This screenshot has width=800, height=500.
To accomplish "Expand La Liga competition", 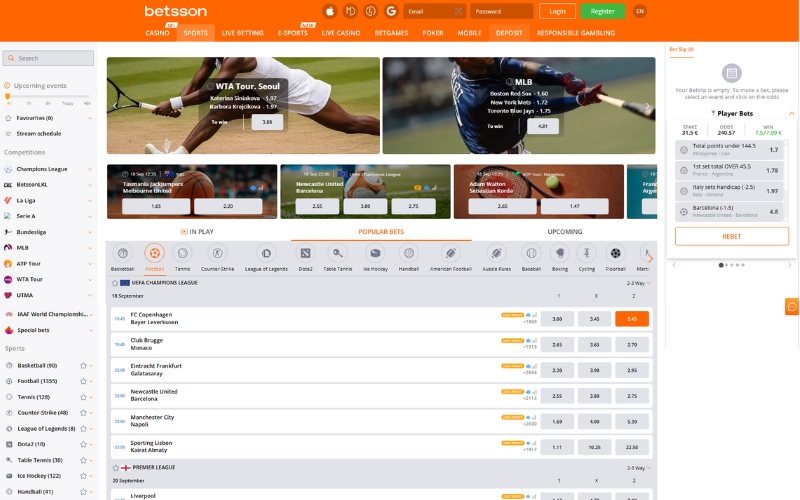I will coord(90,201).
